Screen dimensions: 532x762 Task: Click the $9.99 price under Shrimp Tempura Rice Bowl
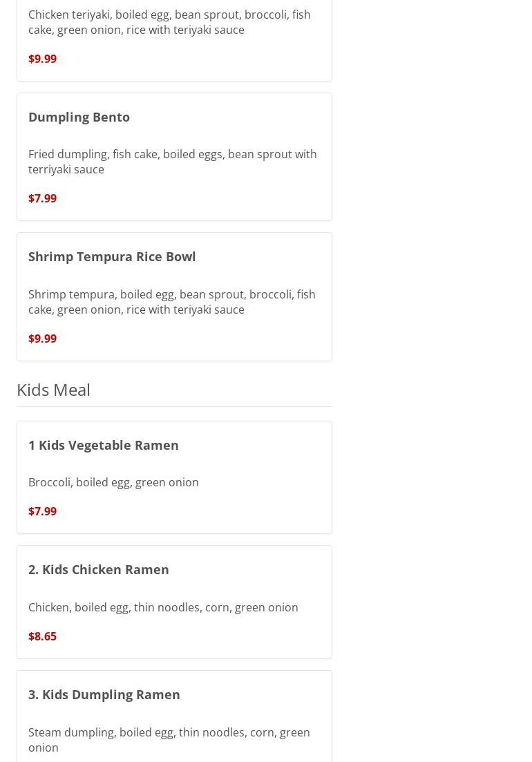tap(42, 339)
